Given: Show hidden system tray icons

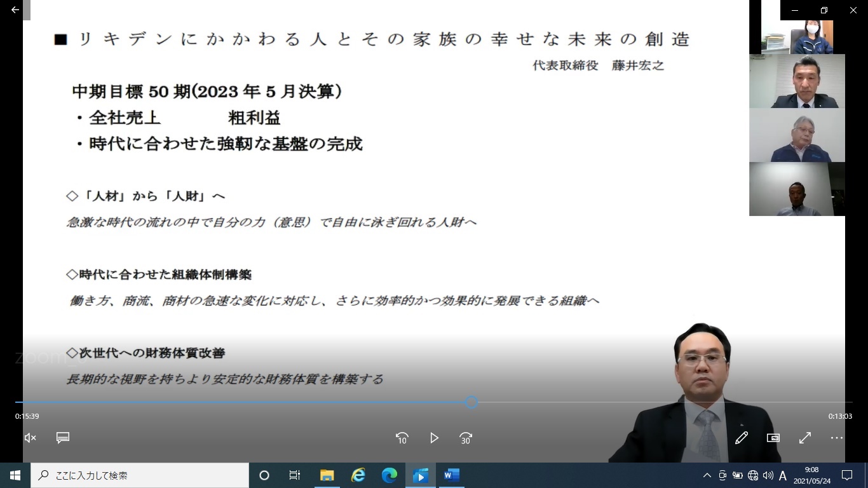Looking at the screenshot, I should pos(707,475).
